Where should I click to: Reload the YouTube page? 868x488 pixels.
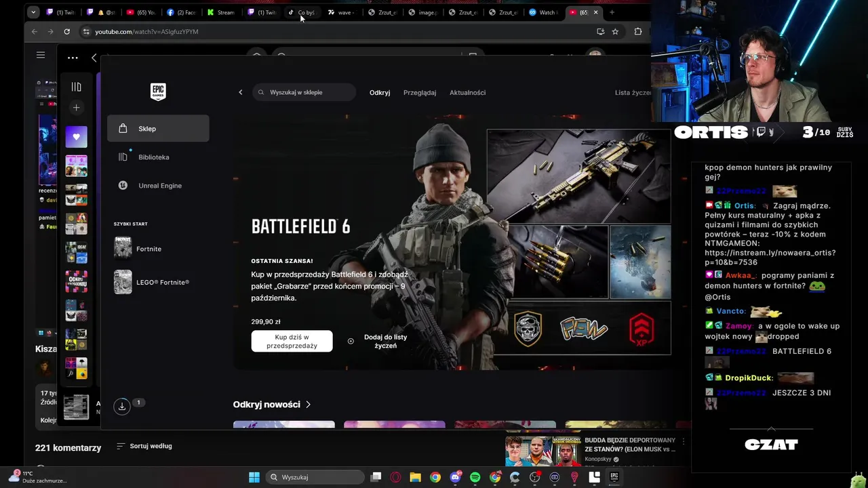[66, 32]
